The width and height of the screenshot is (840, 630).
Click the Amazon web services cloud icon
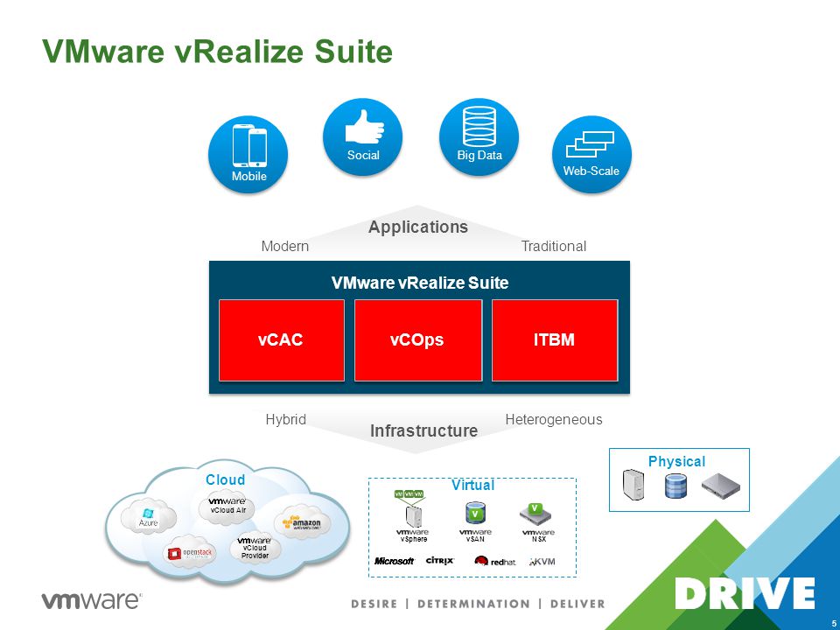(x=301, y=521)
